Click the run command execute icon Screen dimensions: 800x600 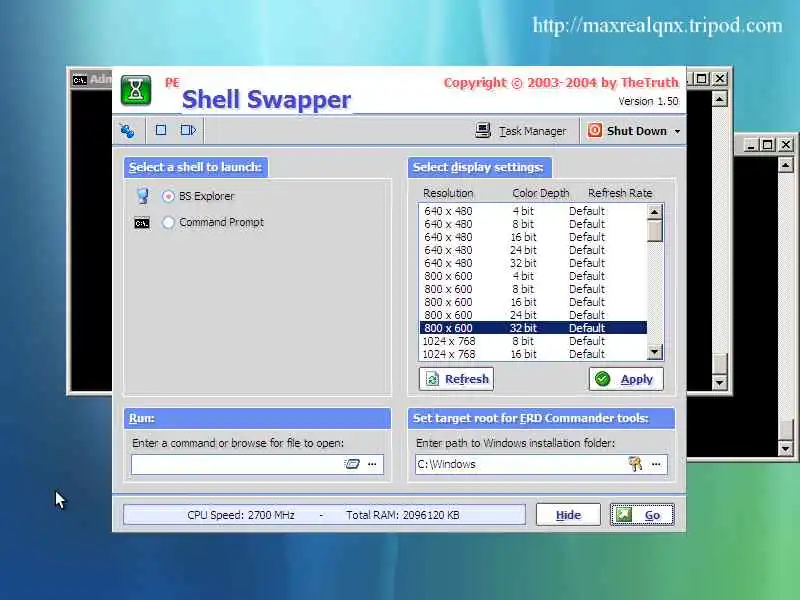352,464
